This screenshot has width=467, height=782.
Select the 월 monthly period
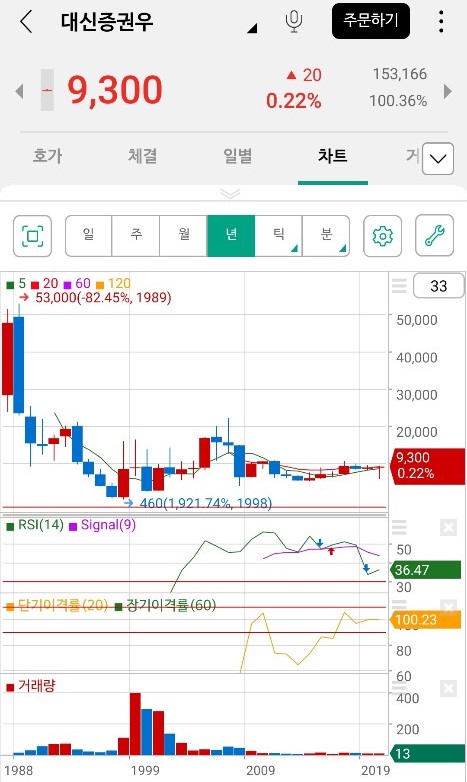point(183,236)
